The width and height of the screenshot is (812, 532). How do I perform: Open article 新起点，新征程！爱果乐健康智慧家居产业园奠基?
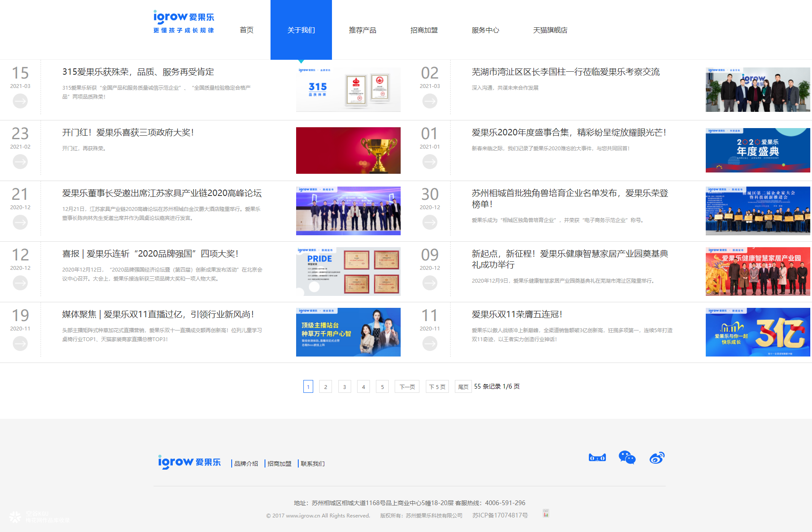point(570,259)
